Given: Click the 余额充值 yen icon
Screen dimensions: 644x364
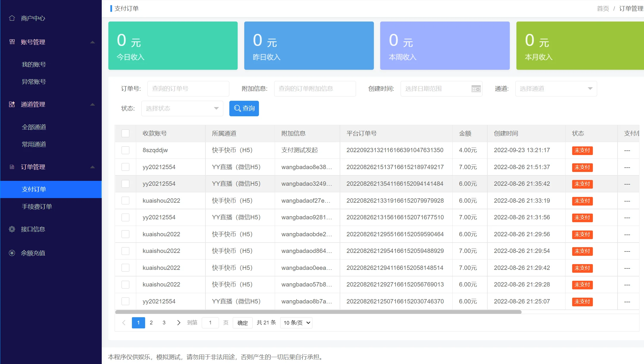Looking at the screenshot, I should click(12, 253).
